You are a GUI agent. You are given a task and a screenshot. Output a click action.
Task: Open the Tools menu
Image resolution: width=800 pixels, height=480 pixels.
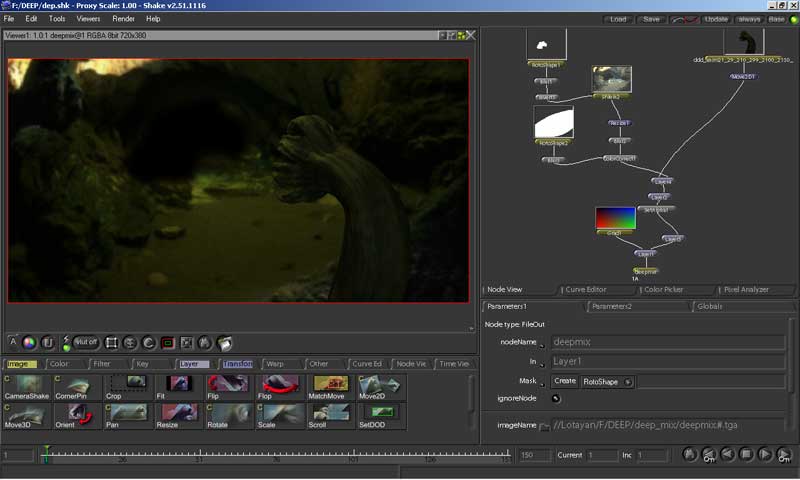click(57, 19)
